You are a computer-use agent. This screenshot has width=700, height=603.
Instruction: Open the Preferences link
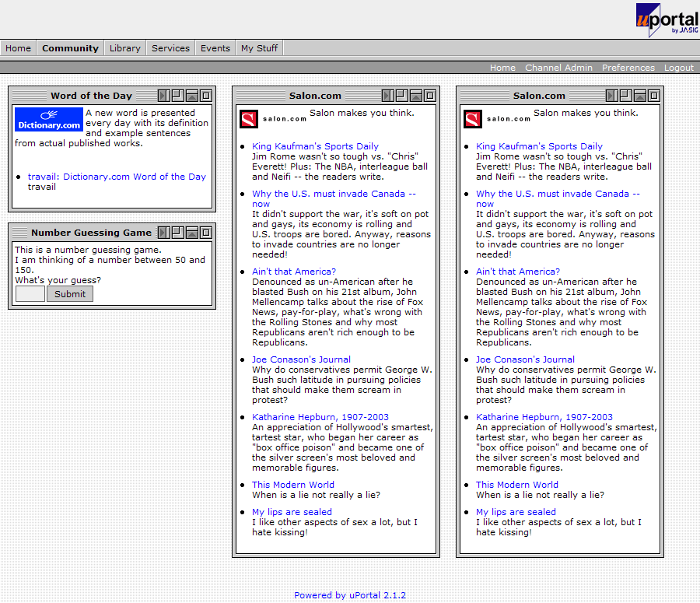tap(628, 68)
